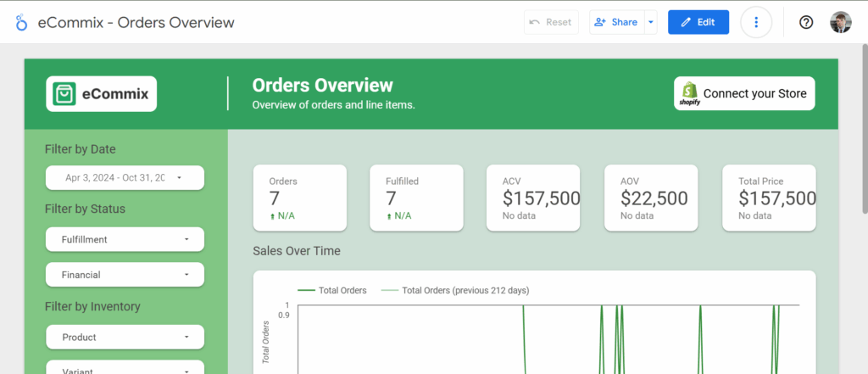Click the eCommix brand name text

point(115,93)
